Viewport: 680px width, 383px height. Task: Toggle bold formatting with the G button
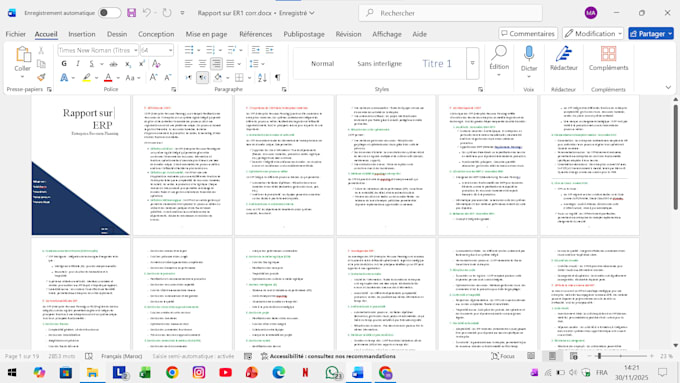[64, 64]
